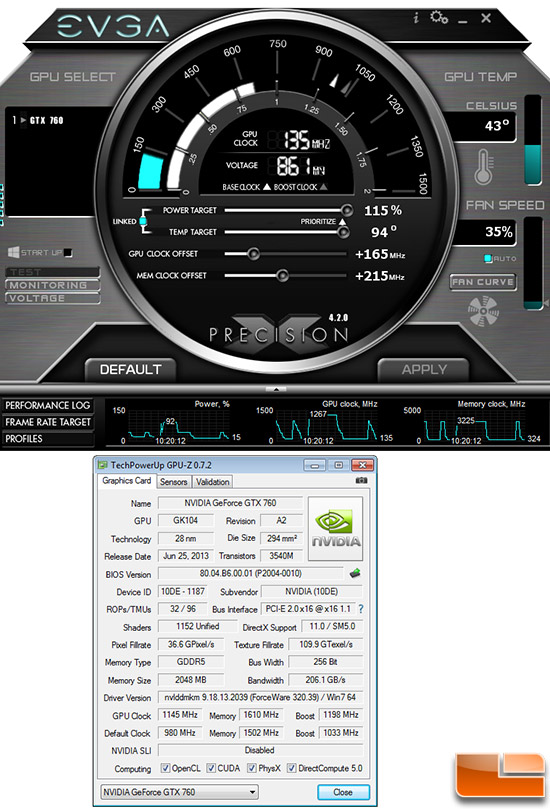Toggle the fan speed Auto checkbox
The image size is (550, 809).
coord(488,258)
